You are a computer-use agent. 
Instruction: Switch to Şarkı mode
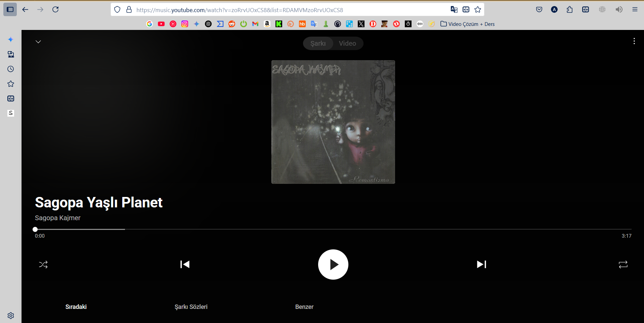pyautogui.click(x=318, y=43)
